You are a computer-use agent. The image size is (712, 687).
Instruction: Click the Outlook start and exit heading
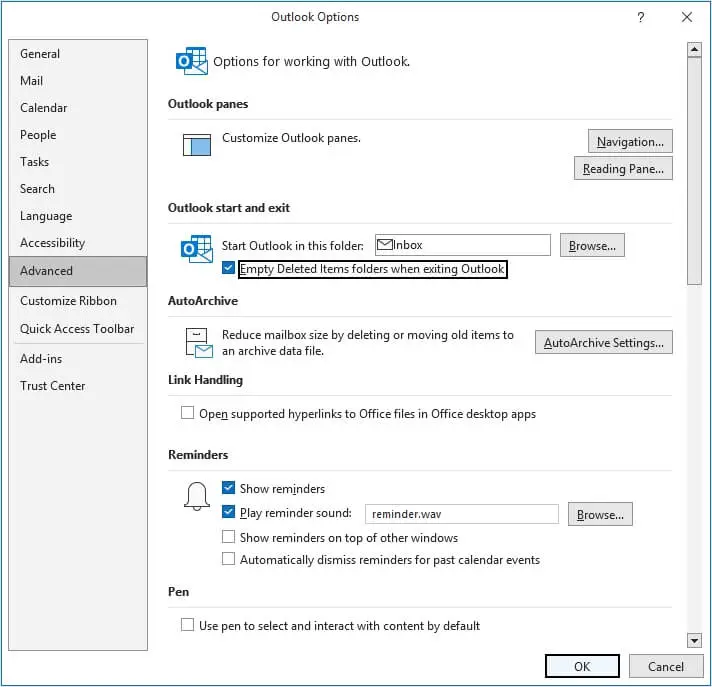point(229,208)
